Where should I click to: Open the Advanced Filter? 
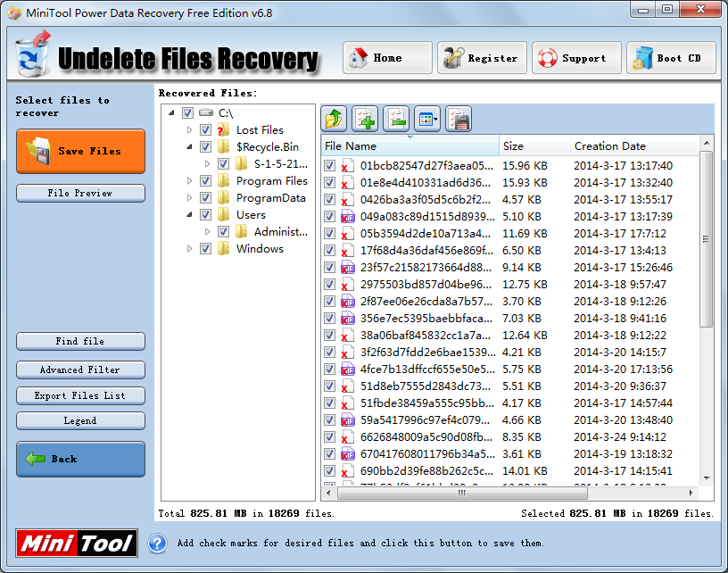tap(81, 370)
